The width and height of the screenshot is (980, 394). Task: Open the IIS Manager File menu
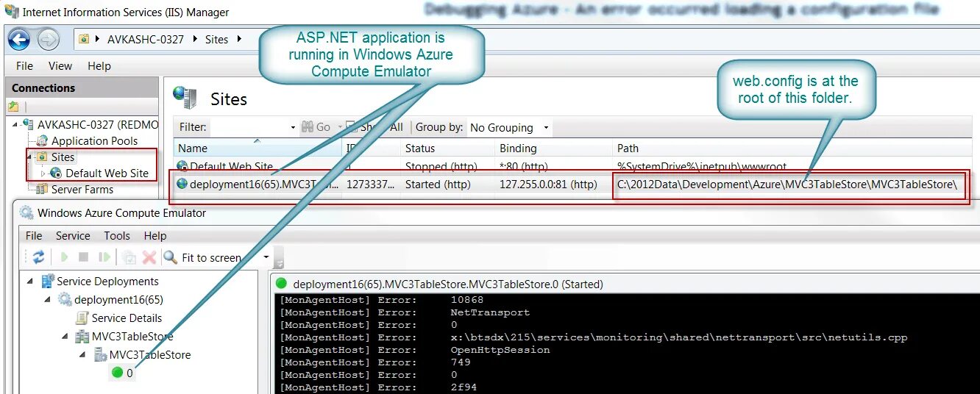click(x=24, y=65)
